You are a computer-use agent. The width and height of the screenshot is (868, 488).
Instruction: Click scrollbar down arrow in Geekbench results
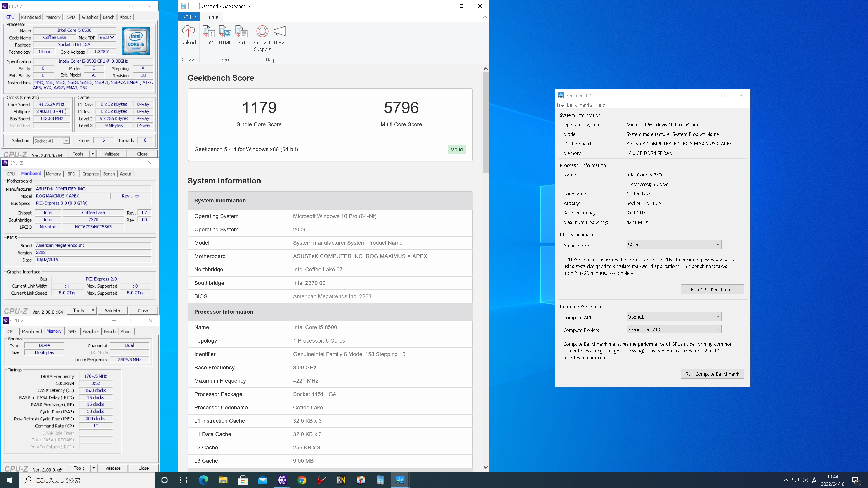click(x=486, y=467)
